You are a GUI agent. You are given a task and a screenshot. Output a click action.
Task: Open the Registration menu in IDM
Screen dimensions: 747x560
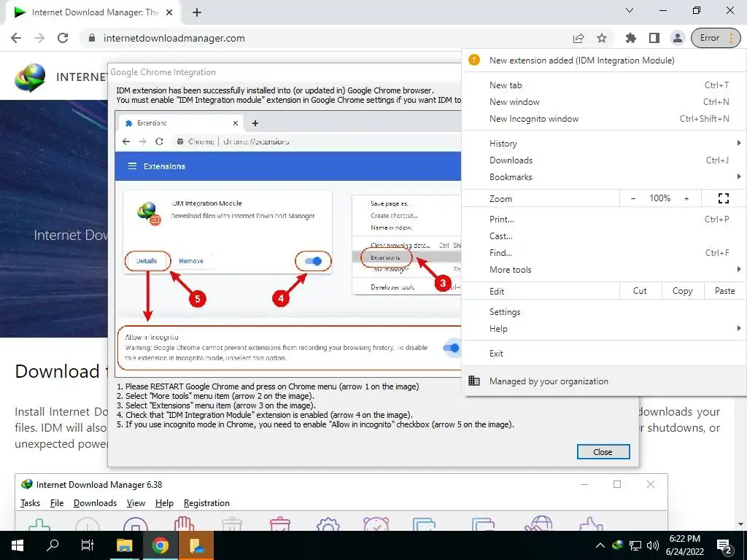click(x=206, y=503)
